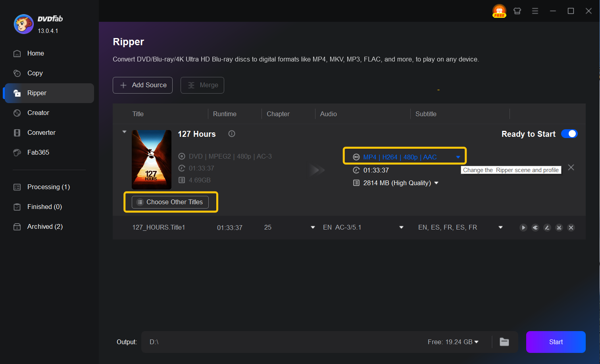Open advanced settings wrench icon for Title1
This screenshot has width=600, height=364.
[x=535, y=228]
